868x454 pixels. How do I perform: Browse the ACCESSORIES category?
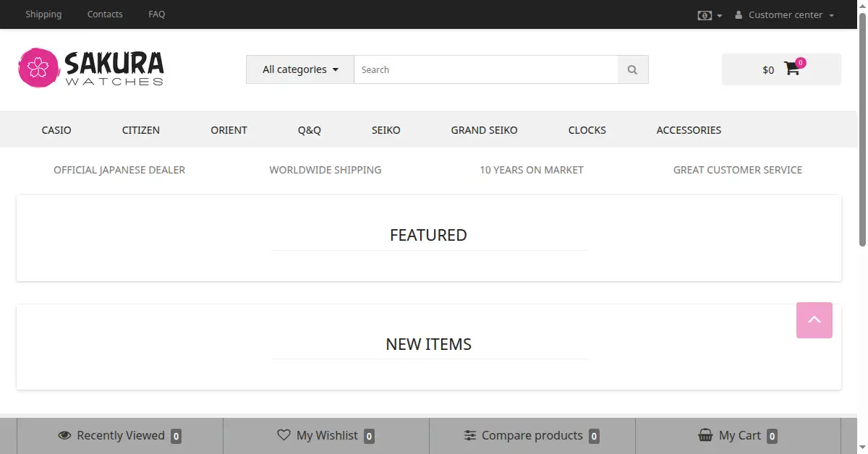tap(689, 130)
